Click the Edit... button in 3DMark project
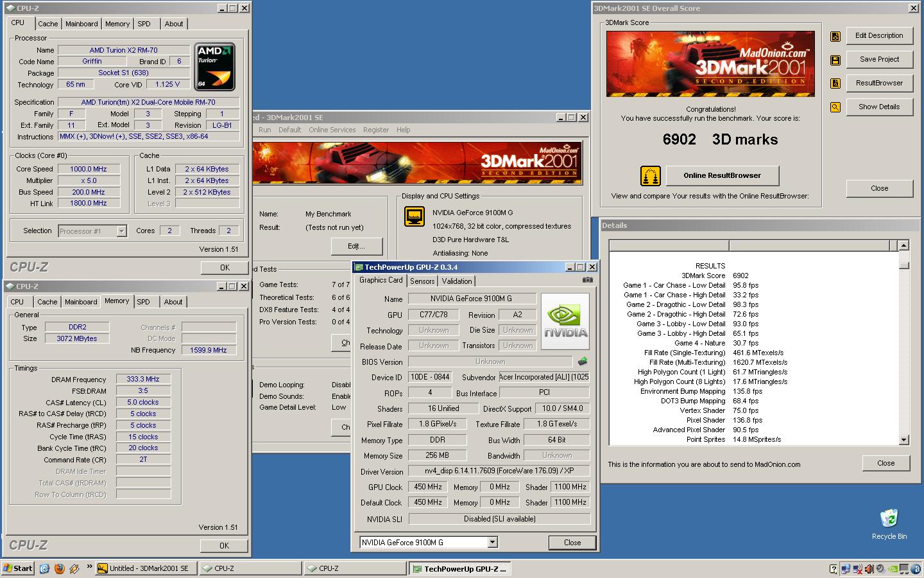Viewport: 924px width, 578px height. [356, 247]
